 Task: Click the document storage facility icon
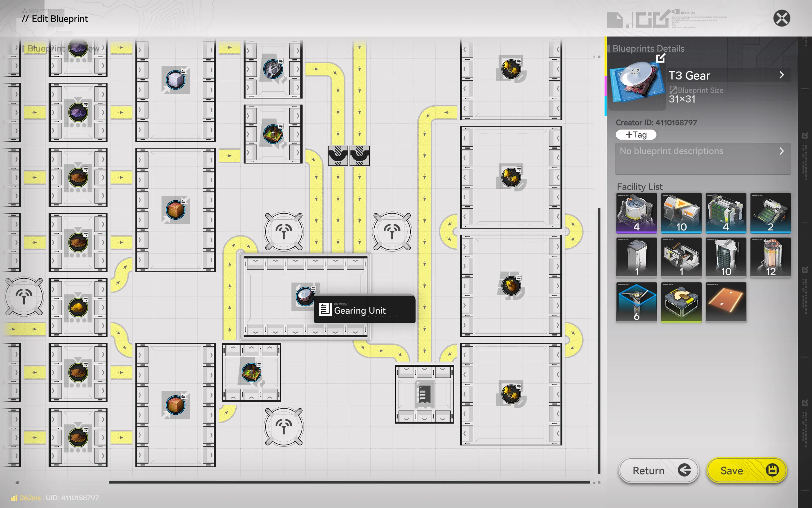click(424, 394)
